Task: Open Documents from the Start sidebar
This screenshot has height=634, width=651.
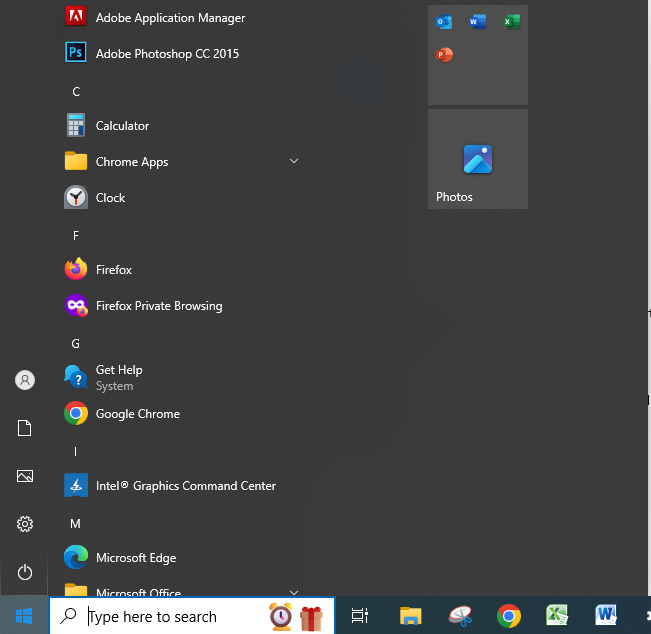Action: [x=24, y=428]
